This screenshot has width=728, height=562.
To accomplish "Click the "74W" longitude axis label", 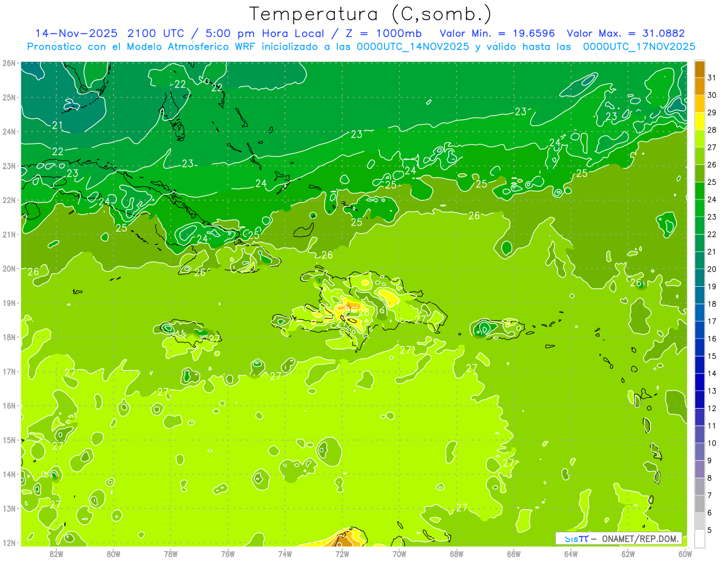I will pyautogui.click(x=285, y=554).
